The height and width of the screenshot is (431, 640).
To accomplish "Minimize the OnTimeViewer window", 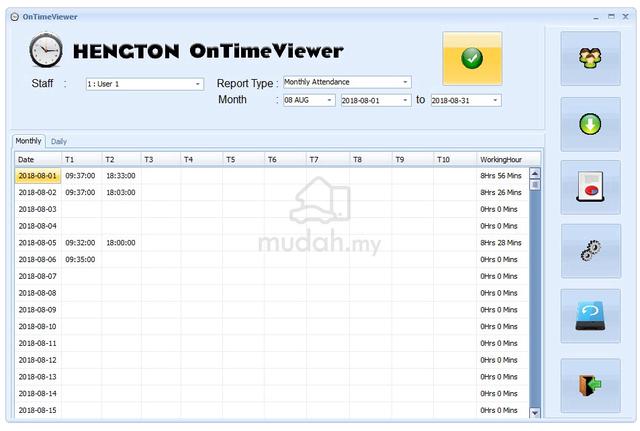I will coord(596,18).
